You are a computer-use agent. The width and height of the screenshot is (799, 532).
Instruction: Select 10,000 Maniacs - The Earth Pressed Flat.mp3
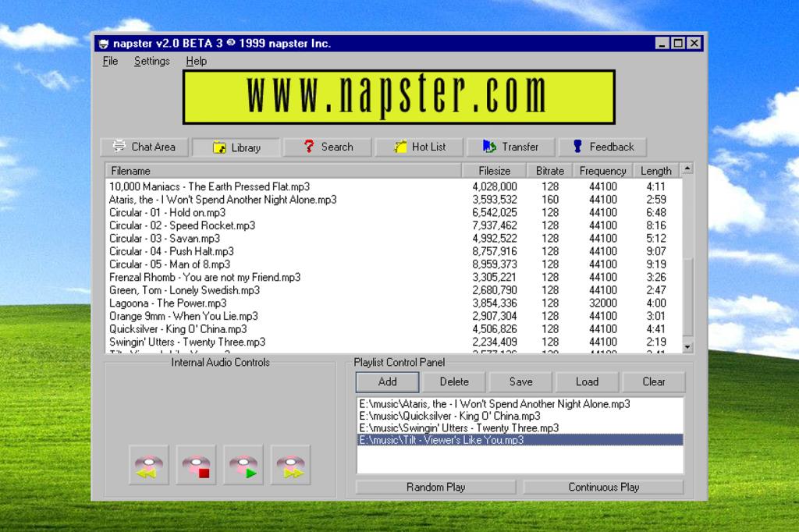click(x=393, y=186)
